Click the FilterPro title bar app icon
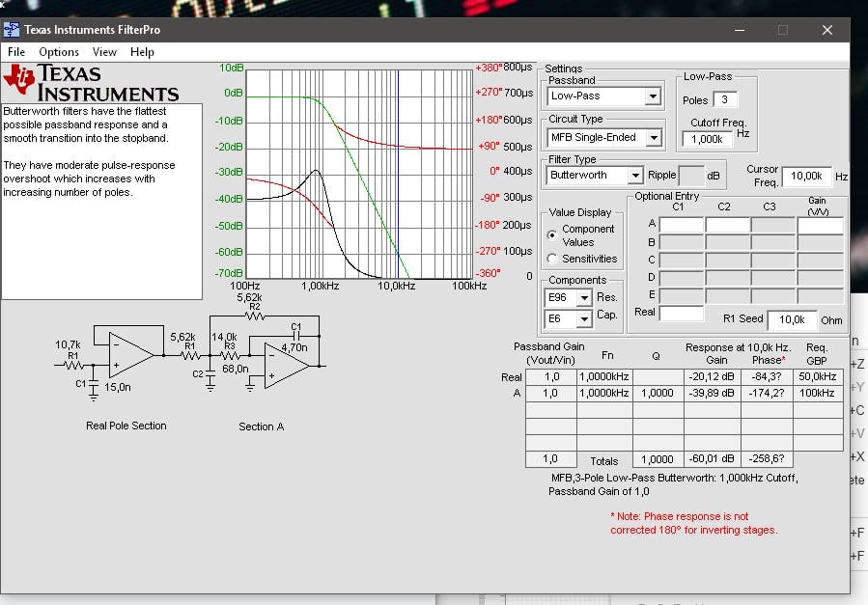This screenshot has height=605, width=868. (11, 30)
